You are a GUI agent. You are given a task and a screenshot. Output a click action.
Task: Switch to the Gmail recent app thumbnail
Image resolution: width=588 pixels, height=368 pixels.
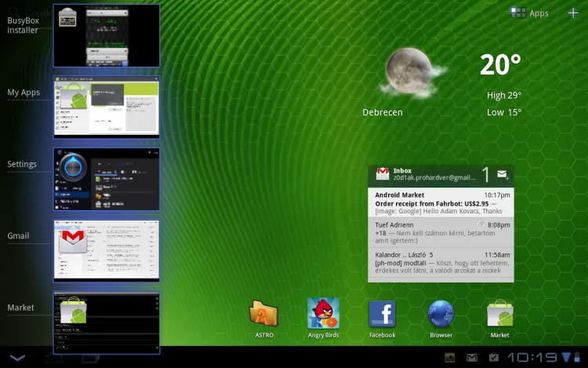(x=107, y=250)
